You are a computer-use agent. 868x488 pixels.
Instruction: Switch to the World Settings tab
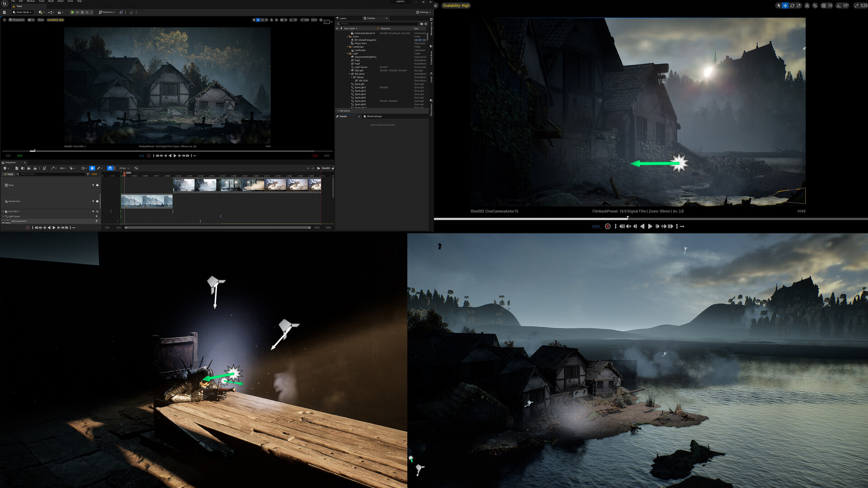[374, 117]
